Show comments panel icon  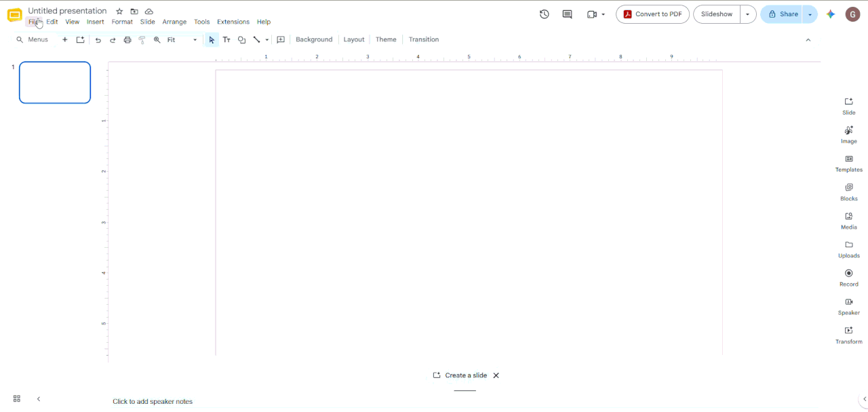coord(568,14)
